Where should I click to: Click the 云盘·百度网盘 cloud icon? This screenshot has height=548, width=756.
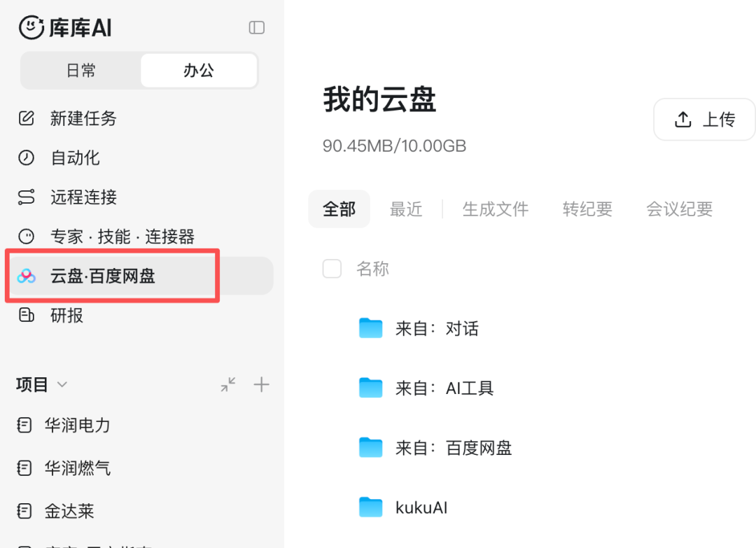[x=26, y=276]
